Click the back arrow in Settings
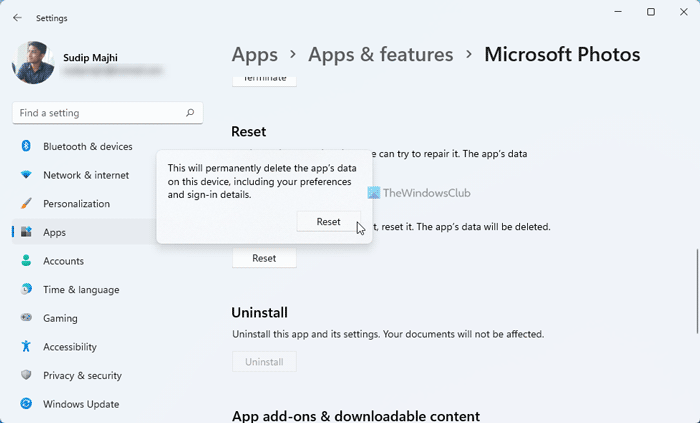700x423 pixels. point(17,18)
